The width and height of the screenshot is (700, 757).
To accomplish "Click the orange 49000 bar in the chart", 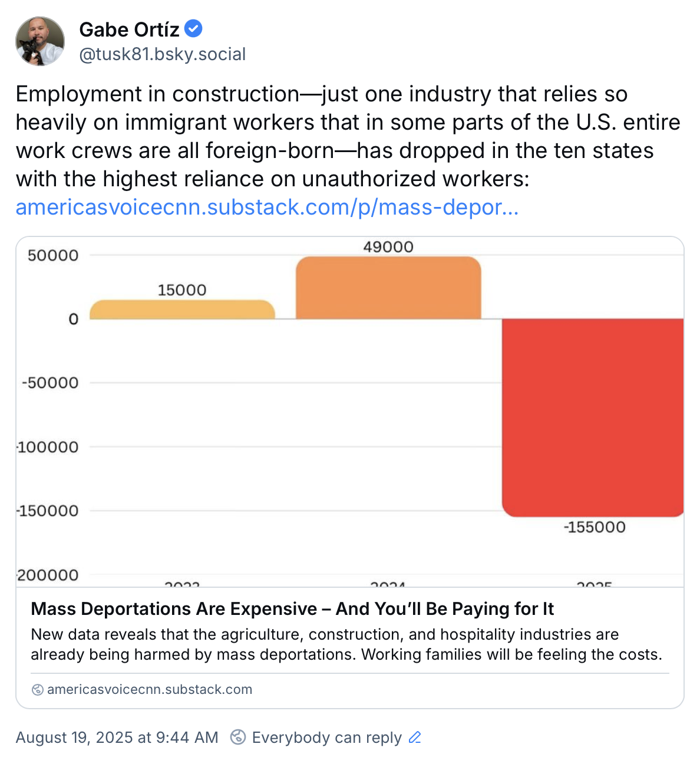I will pos(388,288).
